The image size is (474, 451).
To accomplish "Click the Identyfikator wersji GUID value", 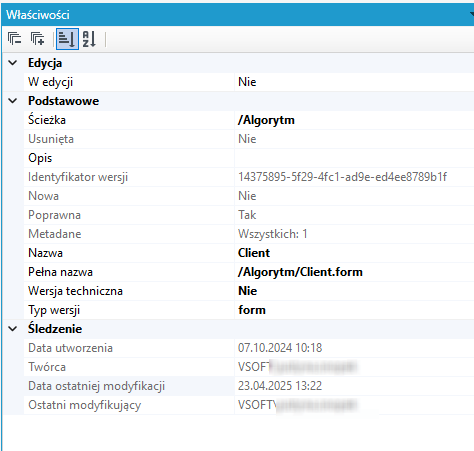I will coord(342,177).
